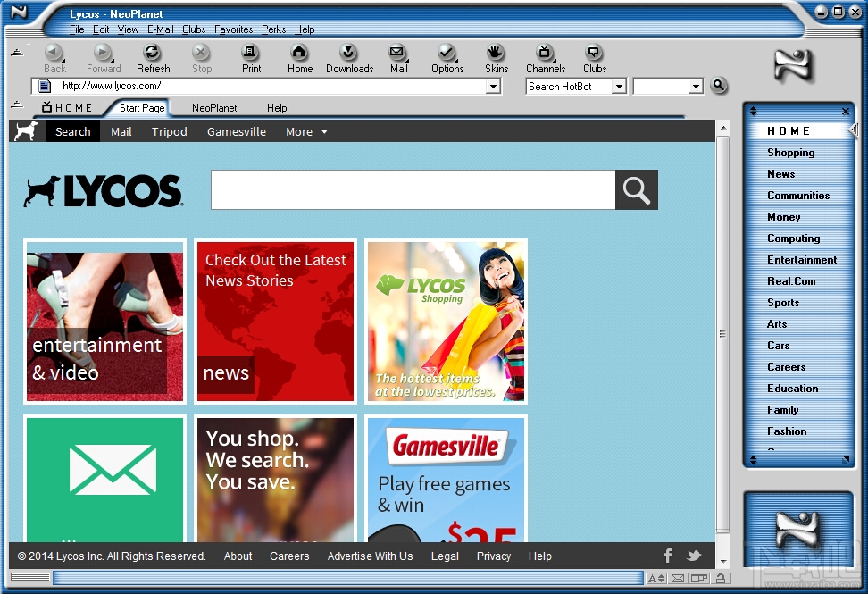Image resolution: width=868 pixels, height=594 pixels.
Task: Close the channels sidebar panel
Action: pyautogui.click(x=846, y=112)
